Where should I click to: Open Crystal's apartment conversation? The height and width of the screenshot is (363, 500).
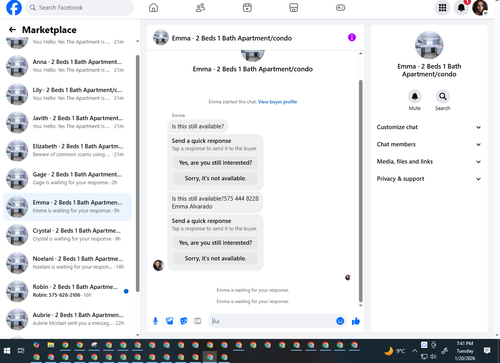point(67,235)
